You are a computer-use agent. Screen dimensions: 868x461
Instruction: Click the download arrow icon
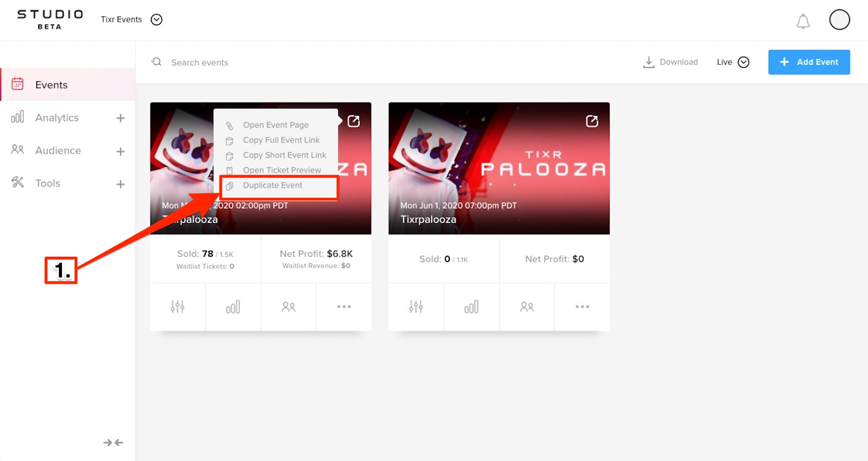648,62
